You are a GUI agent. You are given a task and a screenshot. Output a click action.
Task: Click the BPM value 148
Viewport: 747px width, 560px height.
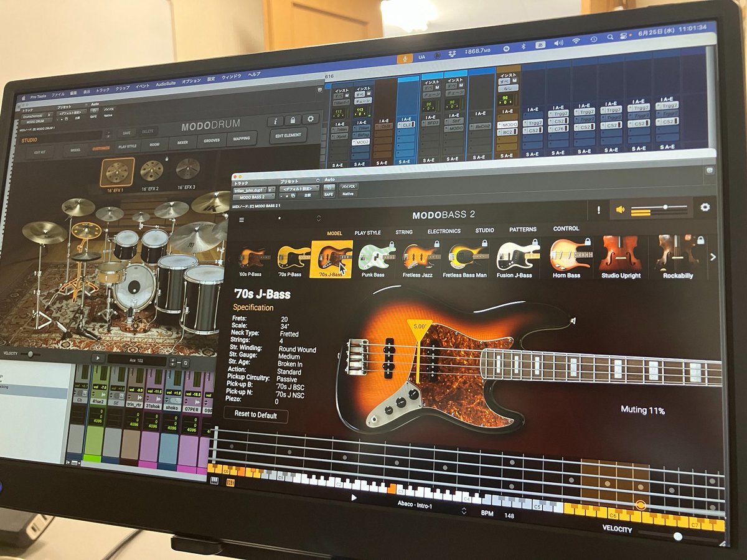509,516
